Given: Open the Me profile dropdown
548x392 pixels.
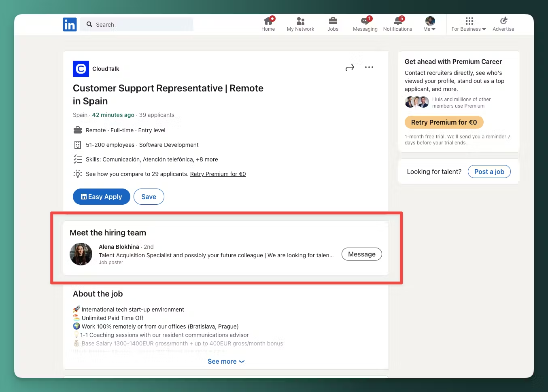Looking at the screenshot, I should point(429,23).
